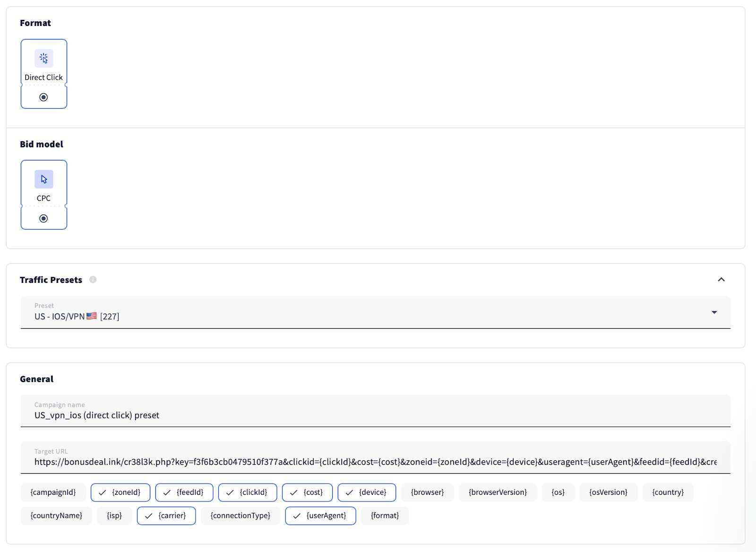This screenshot has width=756, height=552.
Task: Collapse the Traffic Presets section
Action: [721, 280]
